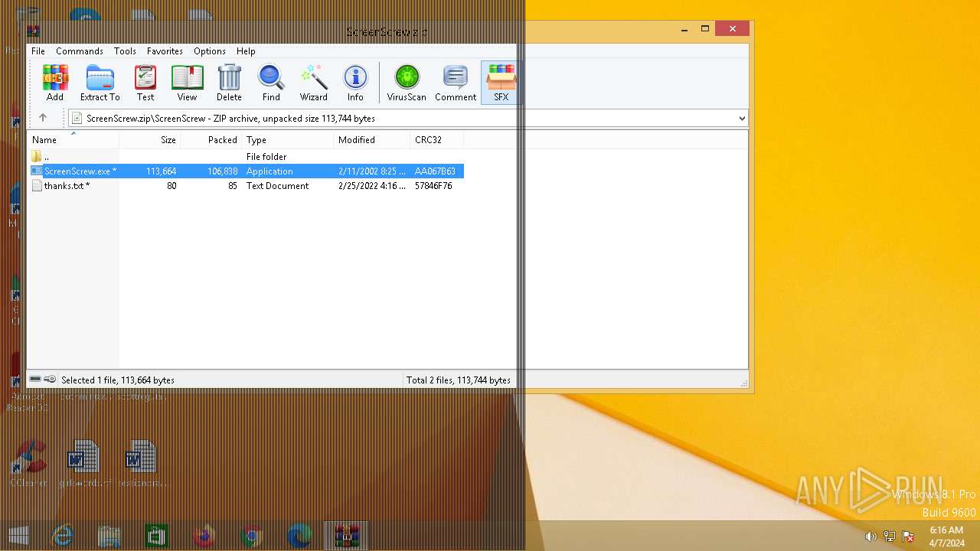The width and height of the screenshot is (980, 551).
Task: Click 'Selected 1 file, 113,664 bytes' status
Action: click(118, 380)
